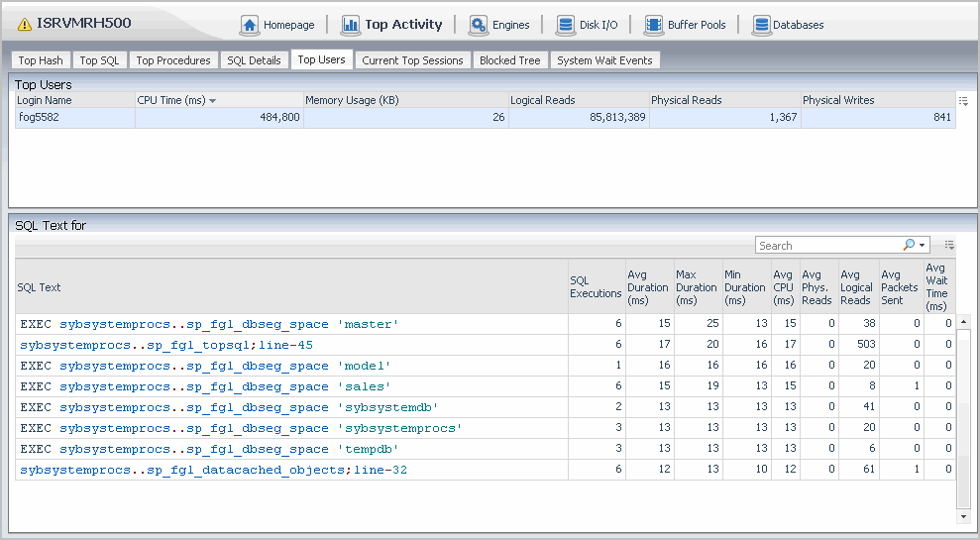The image size is (980, 540).
Task: Click the Databases cylinder icon
Action: [761, 25]
